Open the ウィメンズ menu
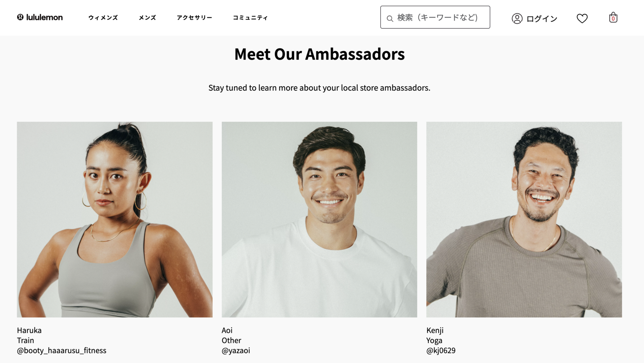Screen dimensions: 644x363 point(103,18)
